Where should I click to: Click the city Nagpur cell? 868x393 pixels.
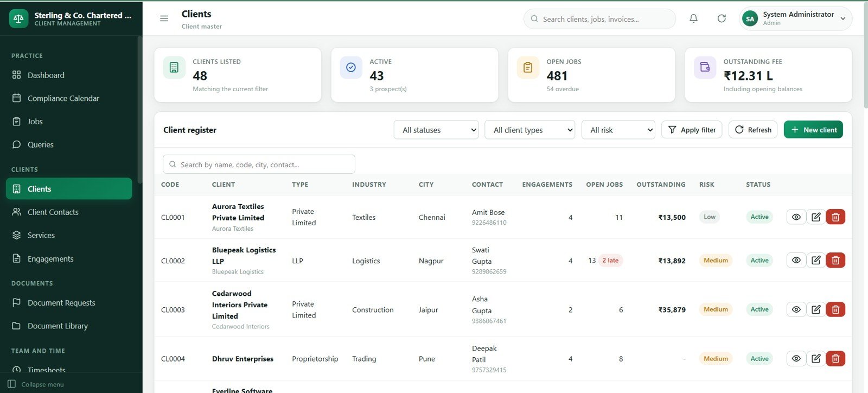pos(431,261)
